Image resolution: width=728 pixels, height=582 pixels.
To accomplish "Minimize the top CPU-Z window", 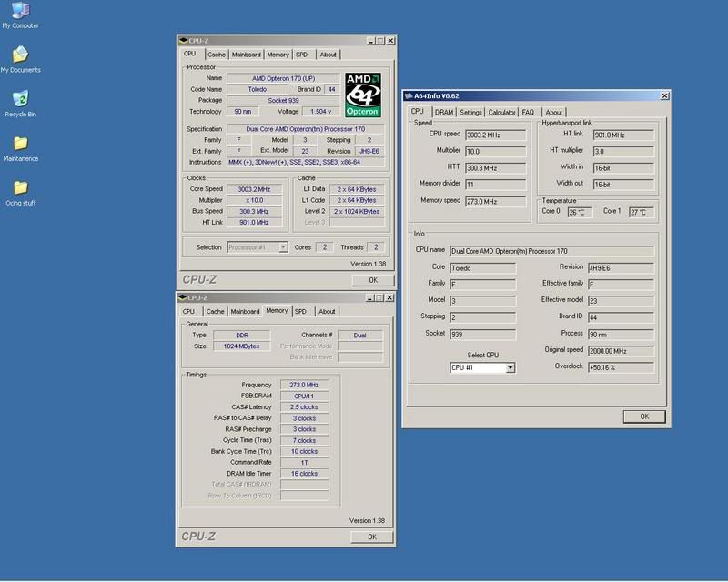I will tap(370, 41).
